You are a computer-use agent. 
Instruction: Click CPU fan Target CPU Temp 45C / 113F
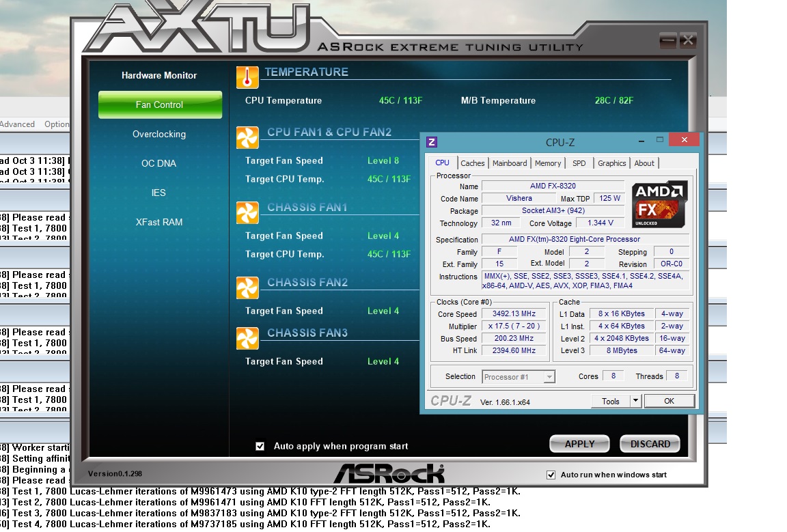click(x=389, y=179)
